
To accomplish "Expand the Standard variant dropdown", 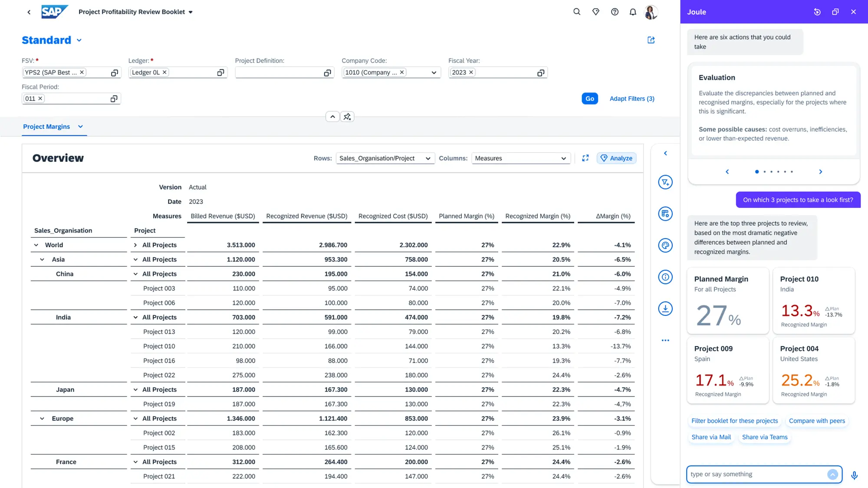I will click(79, 40).
